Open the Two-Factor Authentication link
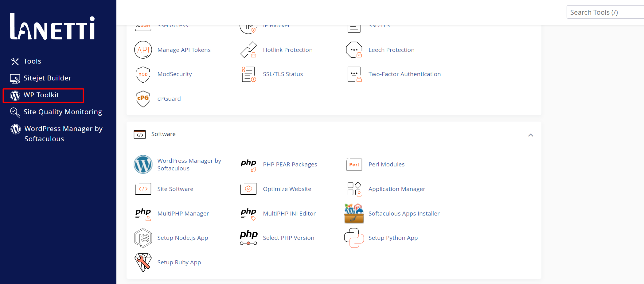Screen dimensions: 644x284 click(x=404, y=74)
